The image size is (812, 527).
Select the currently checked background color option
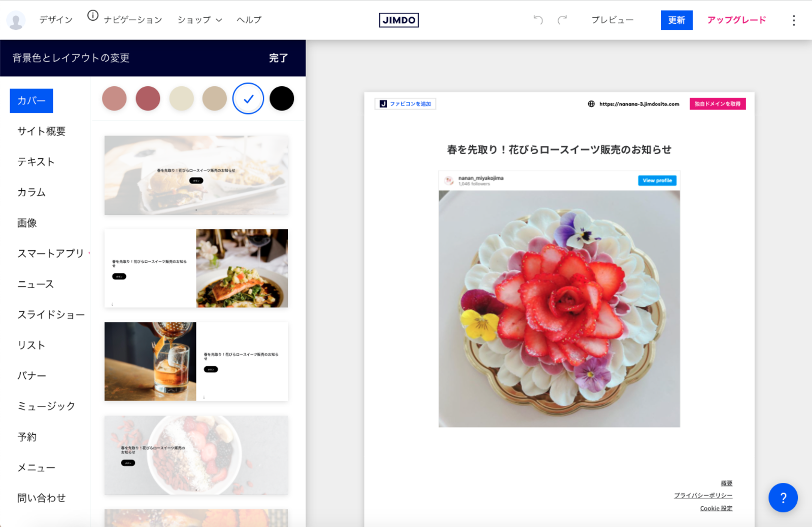(x=248, y=99)
